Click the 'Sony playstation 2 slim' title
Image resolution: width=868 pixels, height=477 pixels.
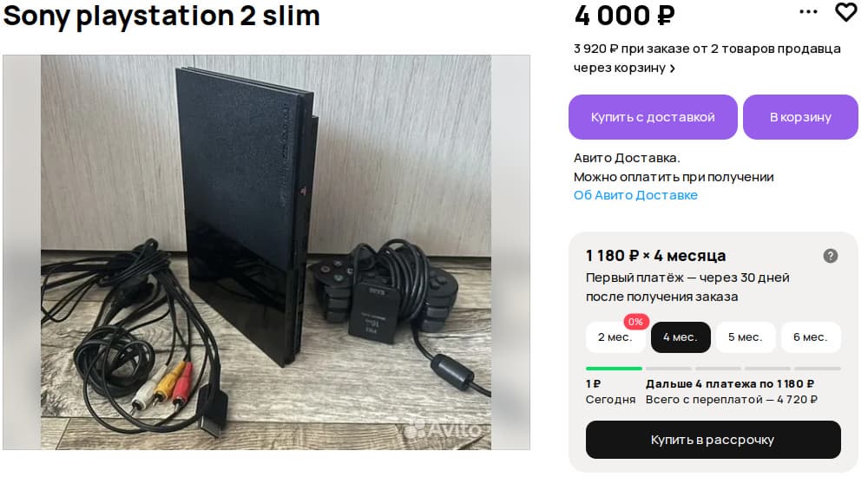pos(161,16)
